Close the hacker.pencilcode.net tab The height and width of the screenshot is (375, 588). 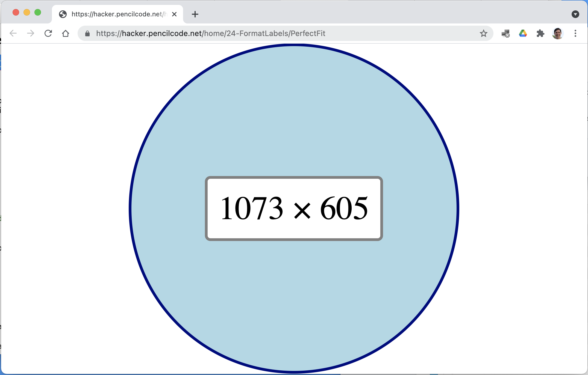point(174,14)
